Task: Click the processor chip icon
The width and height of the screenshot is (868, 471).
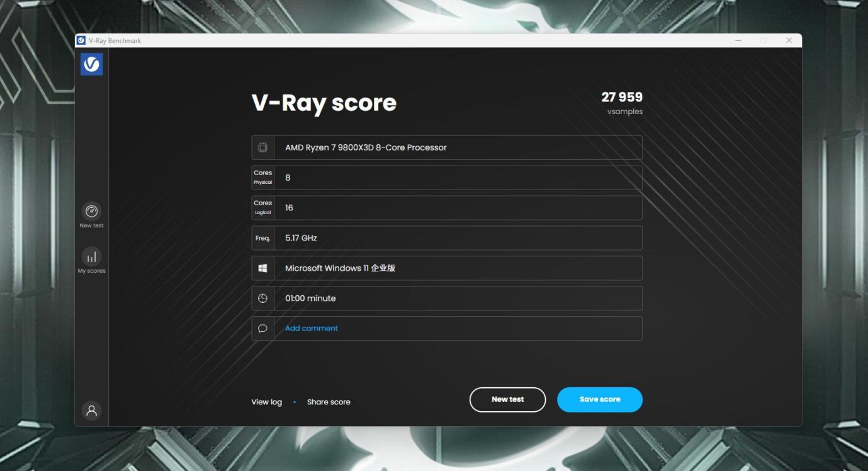Action: click(262, 147)
